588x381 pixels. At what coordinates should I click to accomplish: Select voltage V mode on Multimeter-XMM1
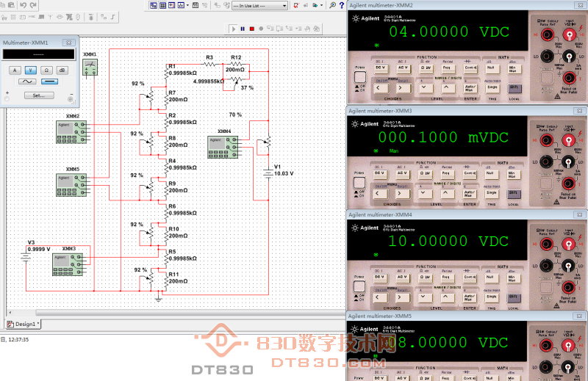pyautogui.click(x=30, y=70)
